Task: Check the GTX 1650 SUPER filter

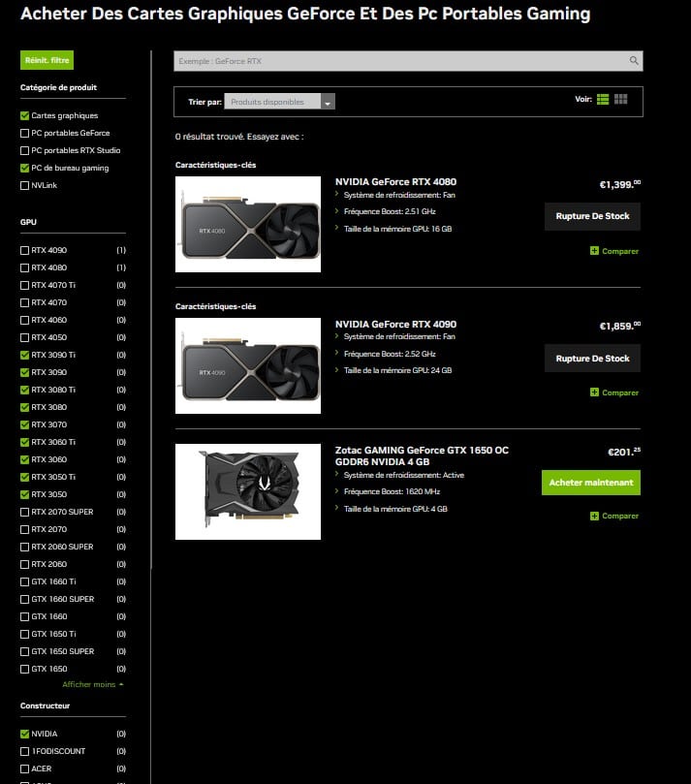Action: (x=24, y=651)
